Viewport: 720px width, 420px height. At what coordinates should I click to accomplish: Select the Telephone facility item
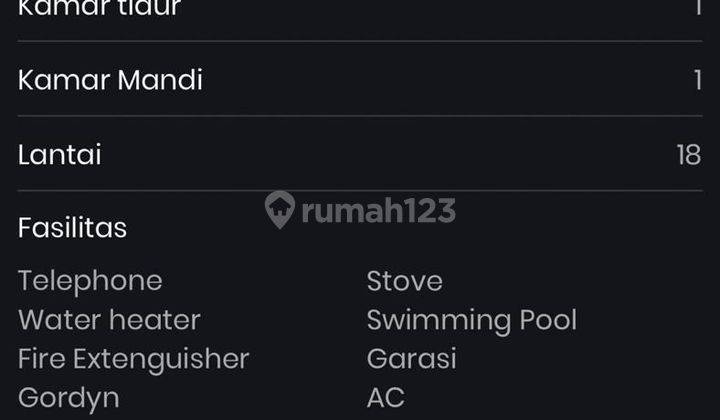tap(90, 281)
